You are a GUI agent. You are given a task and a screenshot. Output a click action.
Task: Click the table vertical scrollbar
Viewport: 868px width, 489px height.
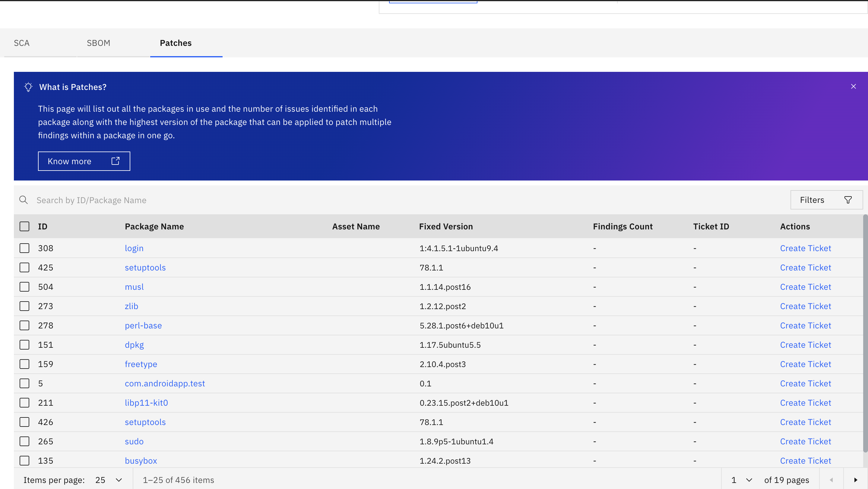[865, 334]
